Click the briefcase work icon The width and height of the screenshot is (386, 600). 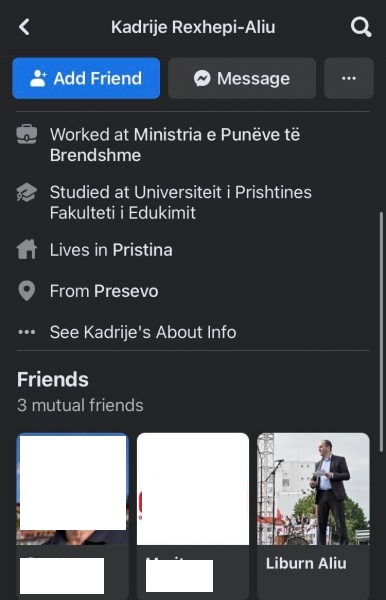(27, 135)
